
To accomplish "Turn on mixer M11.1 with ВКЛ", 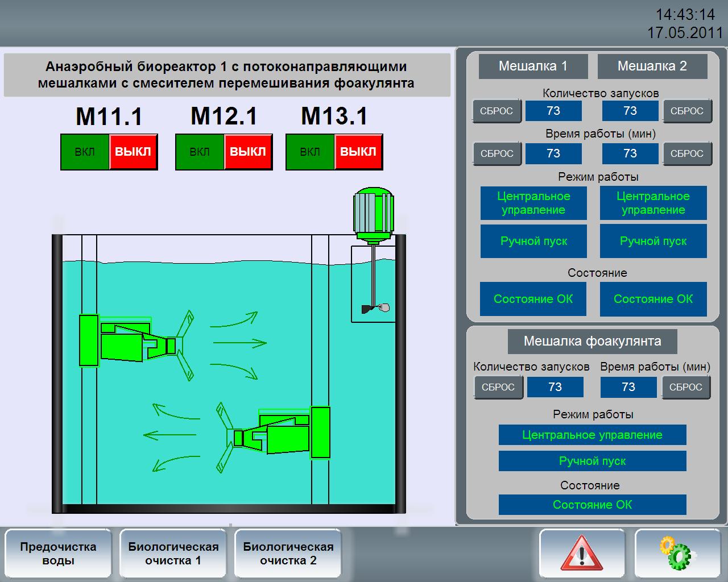I will [85, 152].
